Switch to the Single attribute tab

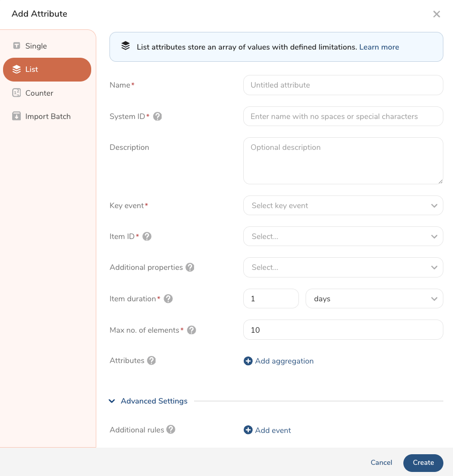[x=36, y=46]
